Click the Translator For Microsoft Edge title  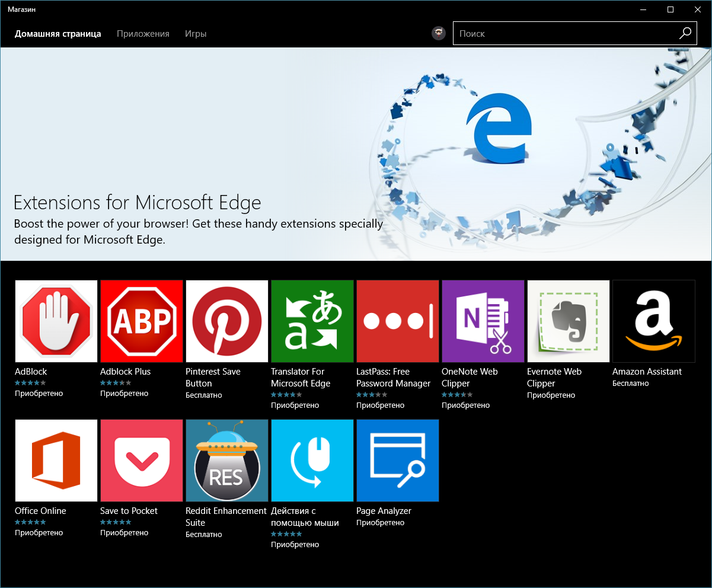301,378
